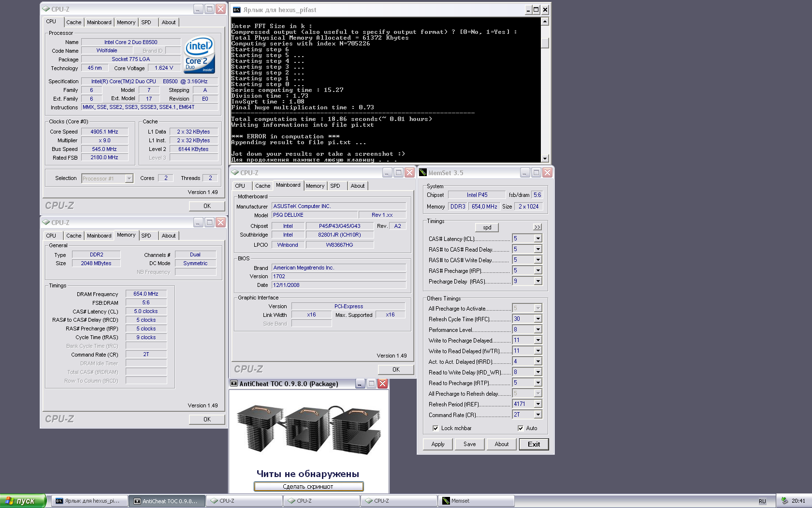
Task: Open the Precharge Delay (tRAS) dropdown
Action: pyautogui.click(x=538, y=281)
